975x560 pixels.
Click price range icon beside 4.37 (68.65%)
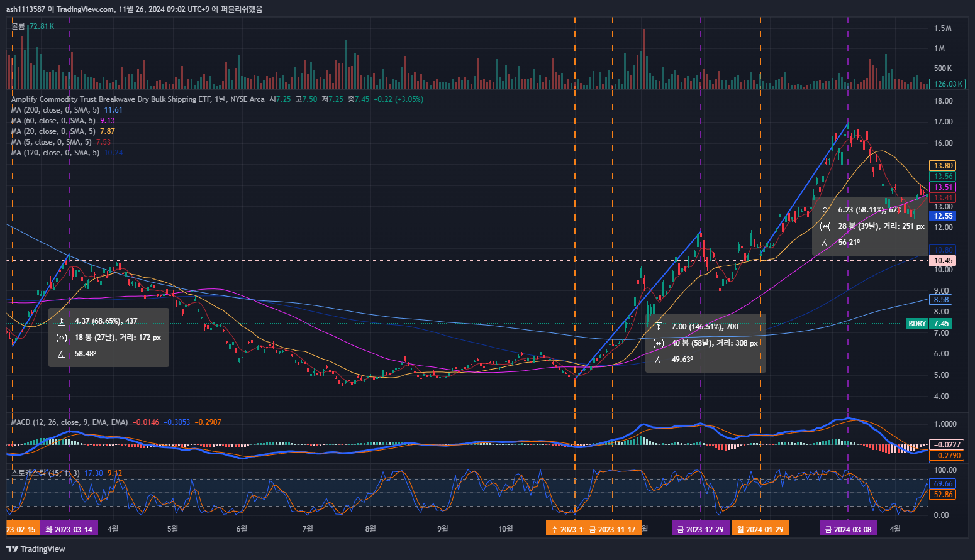pos(62,321)
